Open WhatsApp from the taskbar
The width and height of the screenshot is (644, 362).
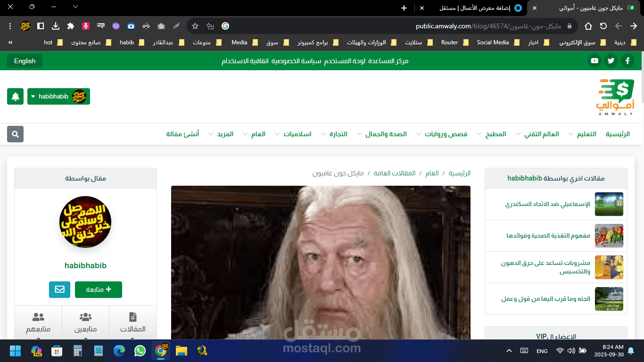click(140, 351)
